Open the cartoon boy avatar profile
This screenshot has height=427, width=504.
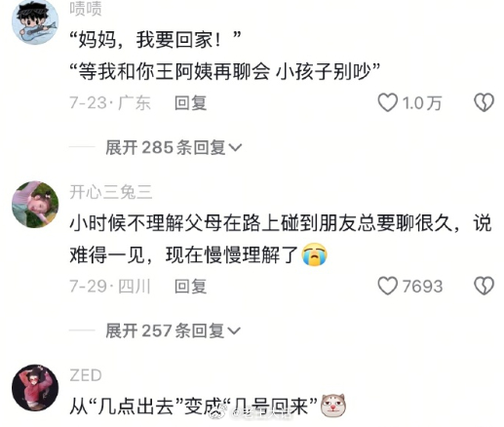coord(35,21)
